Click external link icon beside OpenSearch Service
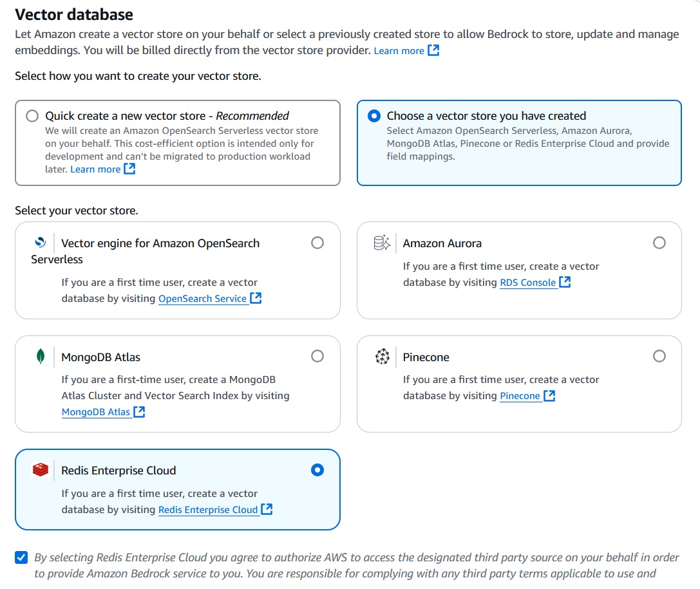Image resolution: width=700 pixels, height=589 pixels. 256,298
